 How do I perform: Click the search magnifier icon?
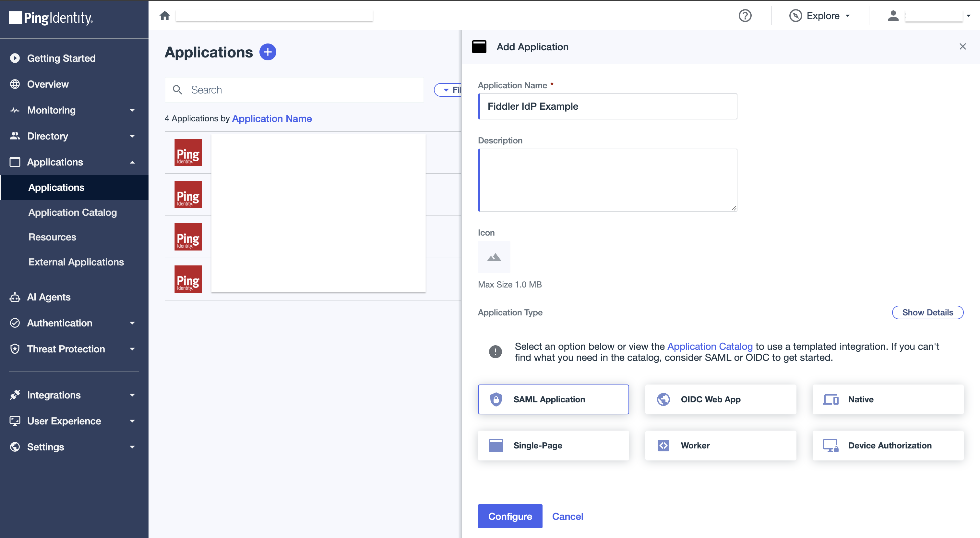tap(177, 90)
